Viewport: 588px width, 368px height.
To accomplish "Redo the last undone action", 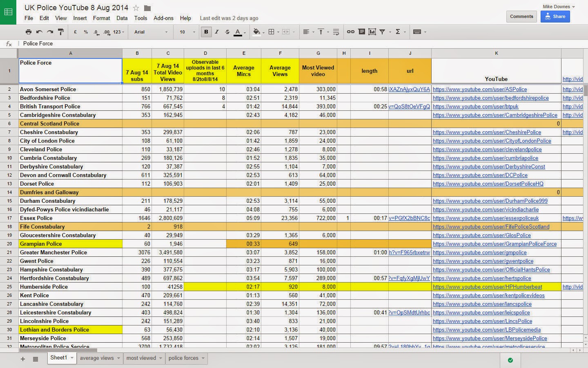I will pyautogui.click(x=50, y=32).
